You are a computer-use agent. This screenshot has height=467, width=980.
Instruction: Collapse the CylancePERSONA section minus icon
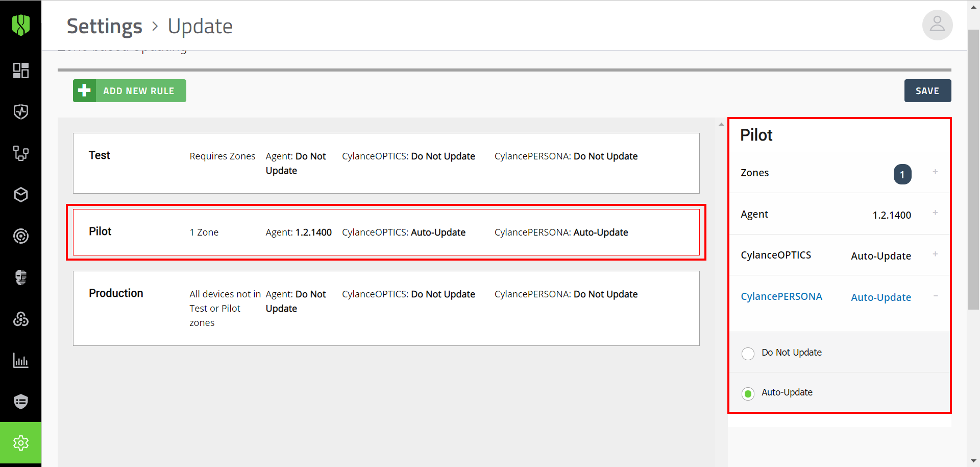pyautogui.click(x=935, y=296)
